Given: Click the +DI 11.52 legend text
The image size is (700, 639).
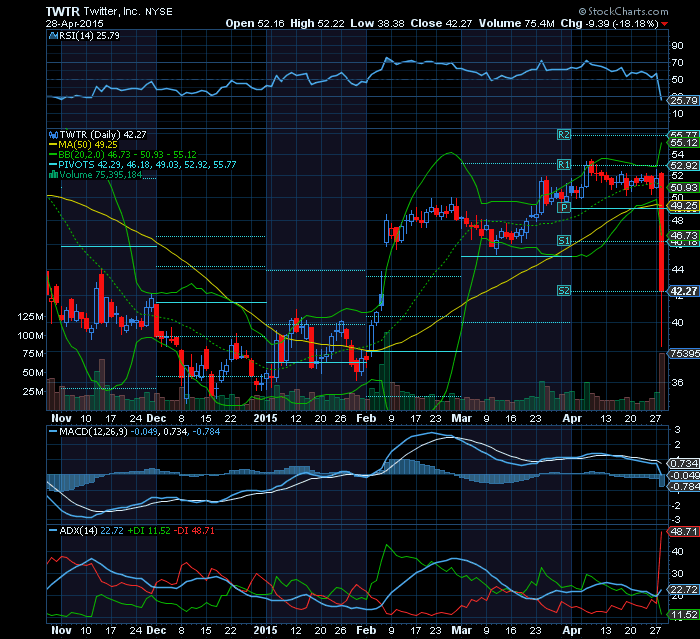Looking at the screenshot, I should click(x=149, y=531).
